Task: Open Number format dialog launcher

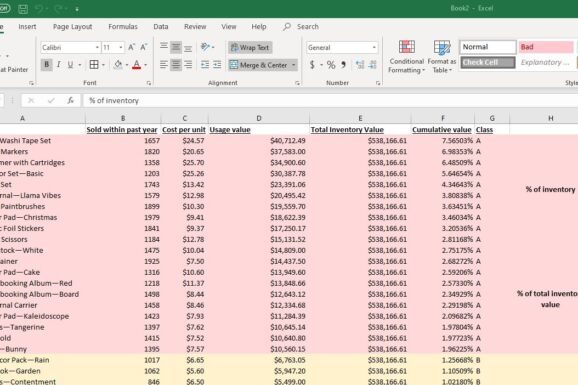Action: (378, 83)
